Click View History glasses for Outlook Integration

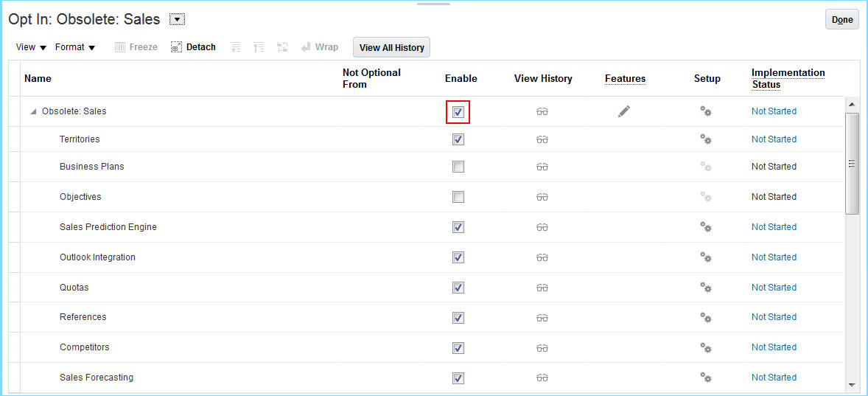pyautogui.click(x=542, y=257)
